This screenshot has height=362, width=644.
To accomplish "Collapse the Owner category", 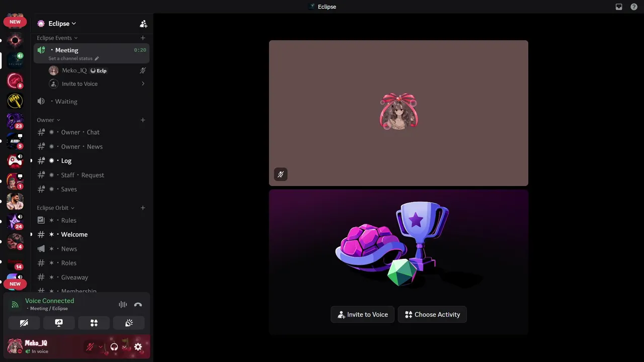I will point(48,120).
